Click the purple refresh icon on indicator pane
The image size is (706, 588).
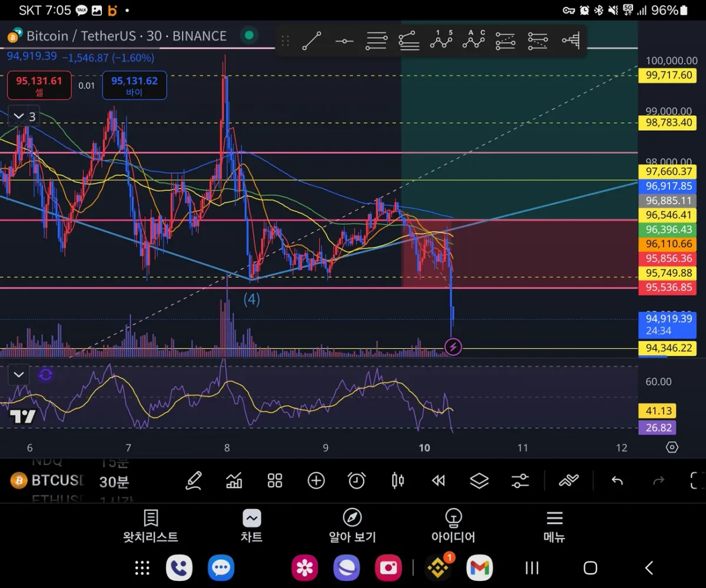(x=46, y=374)
